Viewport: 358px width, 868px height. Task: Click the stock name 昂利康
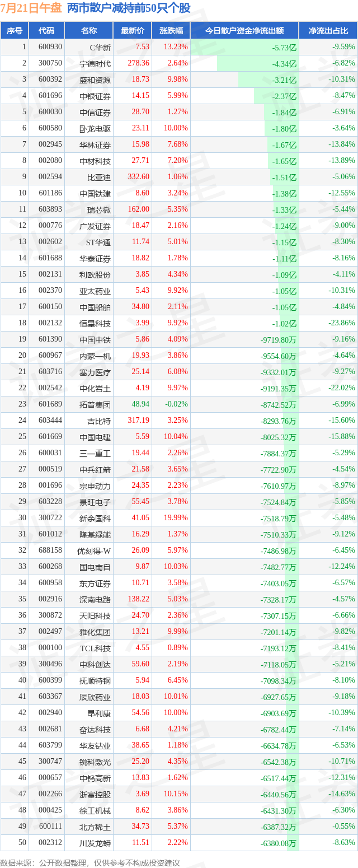(x=99, y=713)
